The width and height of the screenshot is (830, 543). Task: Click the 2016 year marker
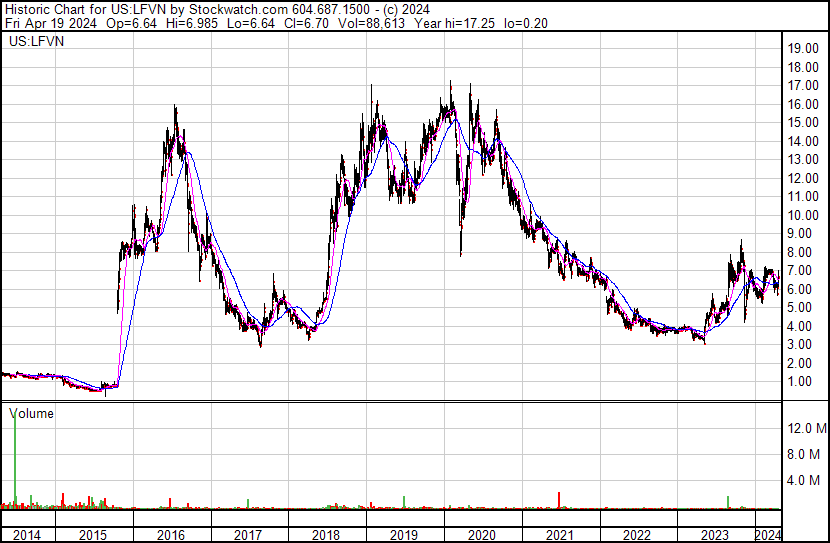click(x=171, y=535)
